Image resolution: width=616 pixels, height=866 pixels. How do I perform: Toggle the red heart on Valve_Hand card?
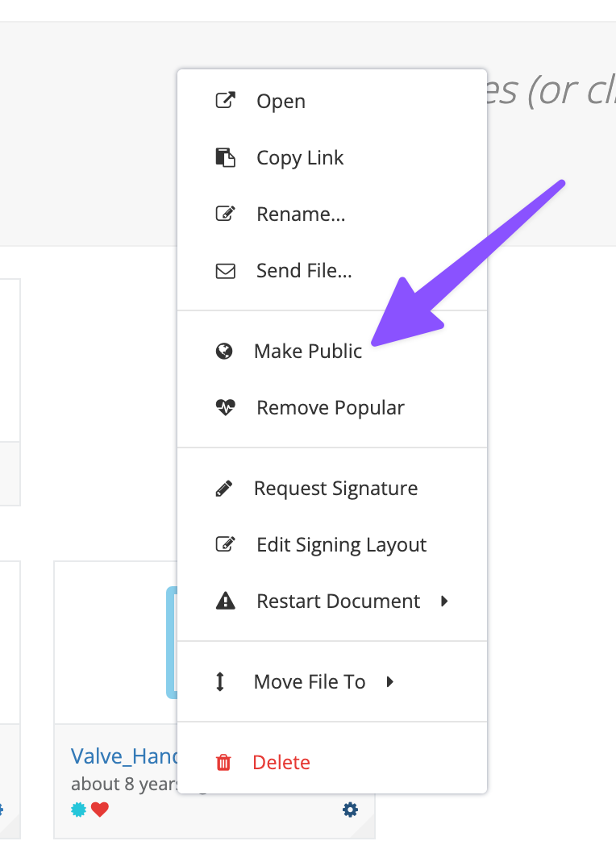100,810
